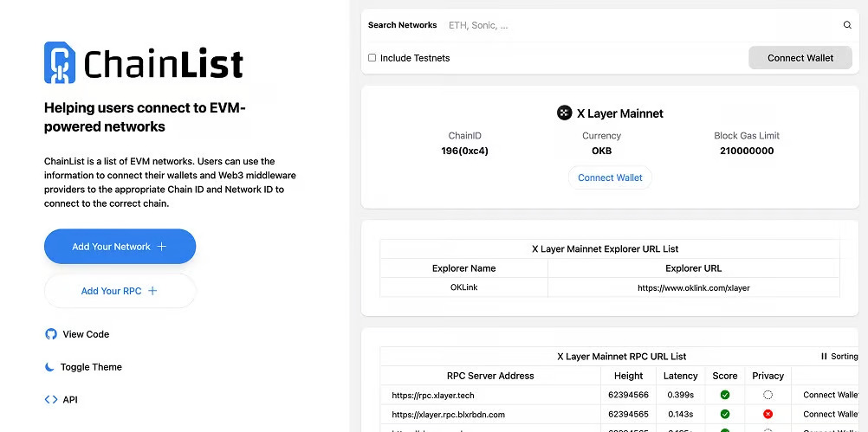This screenshot has height=432, width=868.
Task: Click the Explorer Name column header
Action: [464, 268]
